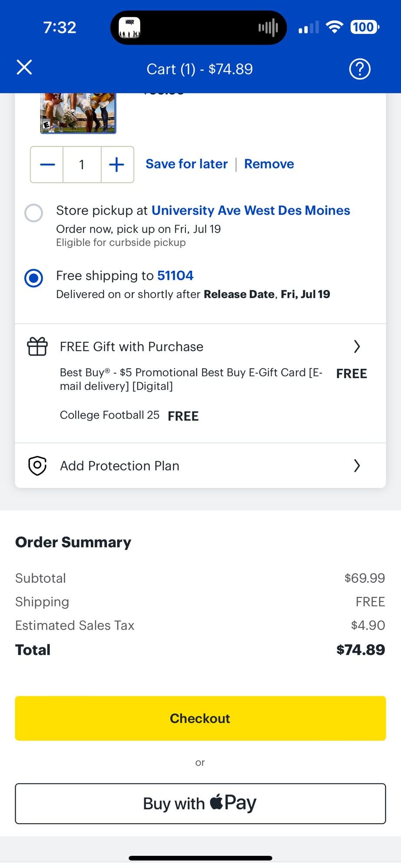Image resolution: width=401 pixels, height=868 pixels.
Task: Increase quantity with the plus button
Action: [117, 164]
